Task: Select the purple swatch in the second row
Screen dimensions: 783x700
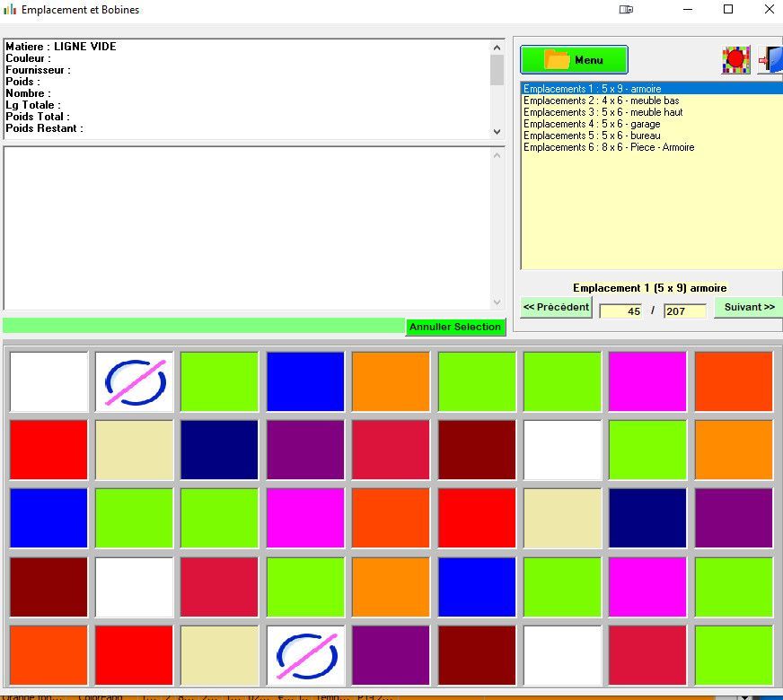Action: tap(305, 450)
